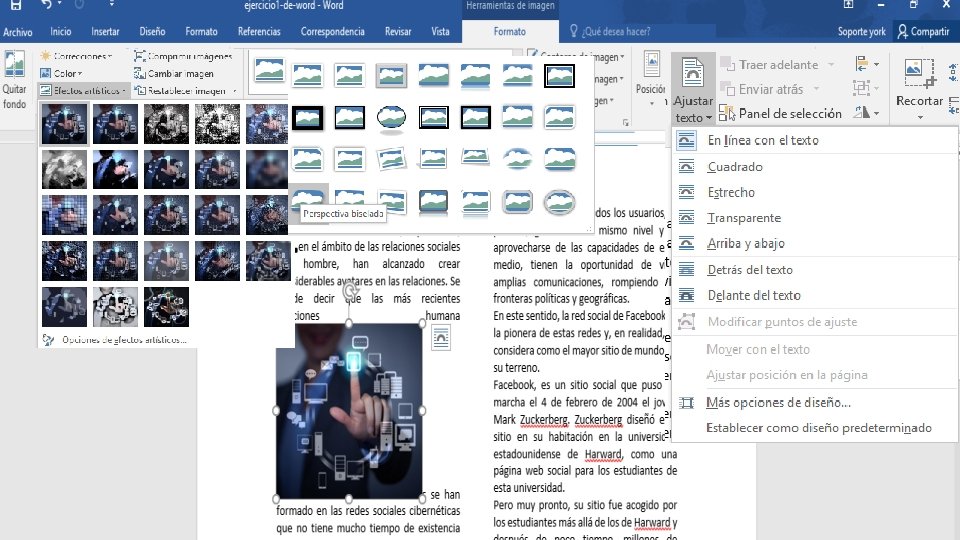Select Herramientas de imagen Formato tab
Image resolution: width=960 pixels, height=540 pixels.
[x=510, y=31]
